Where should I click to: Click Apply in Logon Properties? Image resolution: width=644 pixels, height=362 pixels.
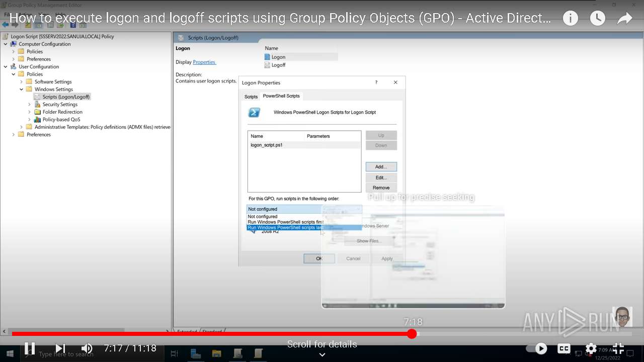tap(387, 258)
